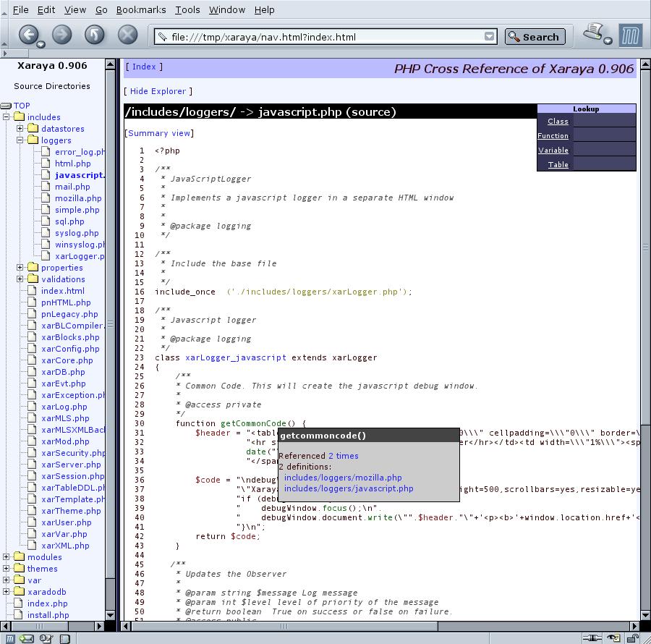Viewport: 651px width, 644px height.
Task: Open Mail from the status bar icon
Action: coord(27,638)
